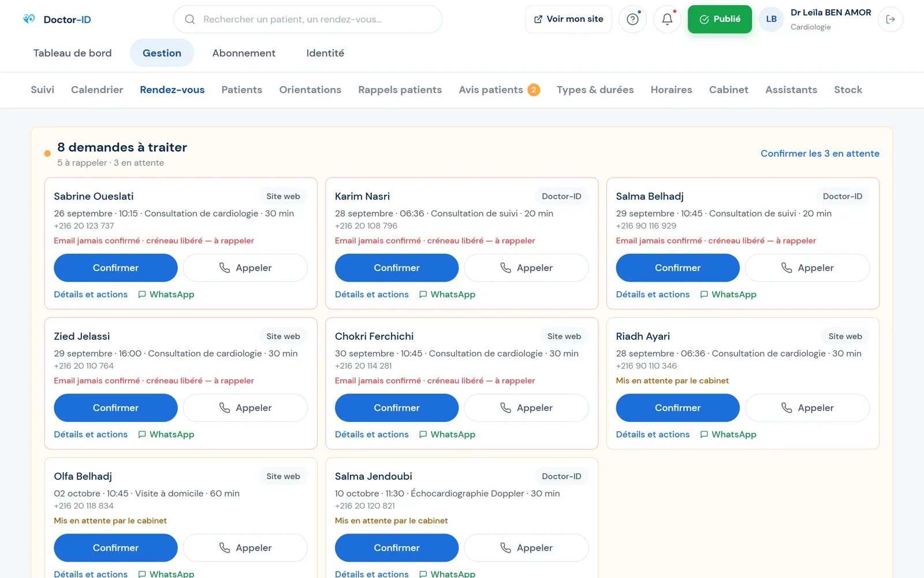The width and height of the screenshot is (924, 578).
Task: Open WhatsApp chat for Salma Belhadj
Action: (x=728, y=294)
